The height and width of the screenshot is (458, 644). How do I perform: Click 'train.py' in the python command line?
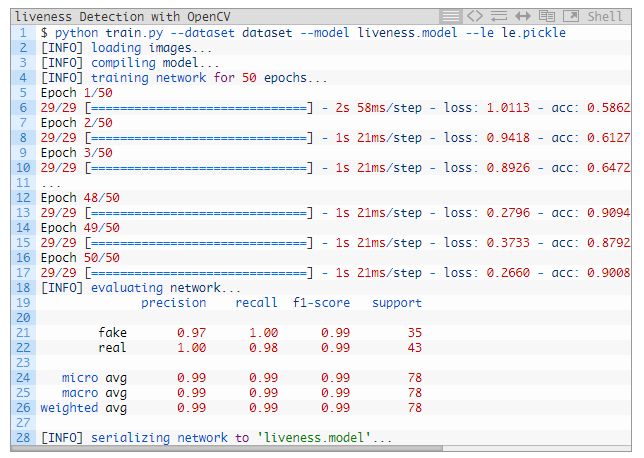(134, 33)
